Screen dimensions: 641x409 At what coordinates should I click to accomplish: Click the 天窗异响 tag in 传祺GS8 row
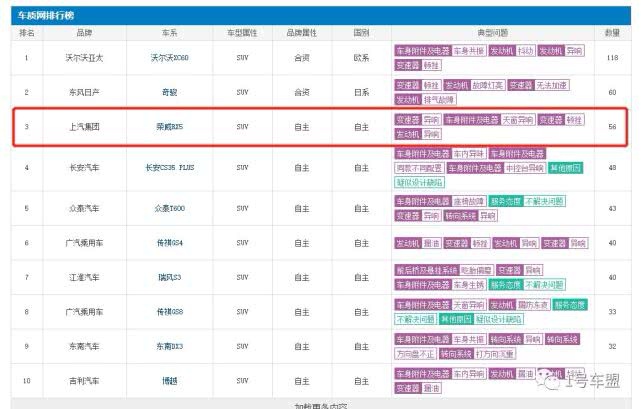(x=469, y=305)
